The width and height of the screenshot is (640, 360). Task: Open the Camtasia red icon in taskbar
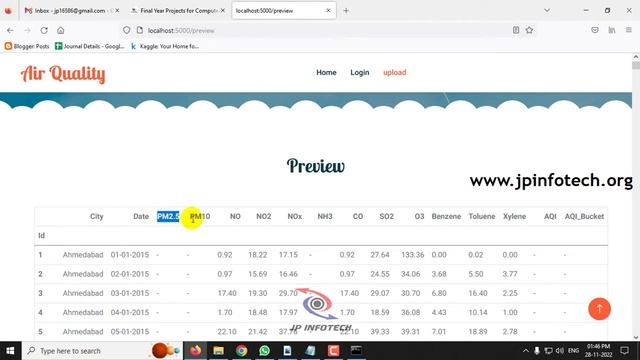[x=333, y=351]
